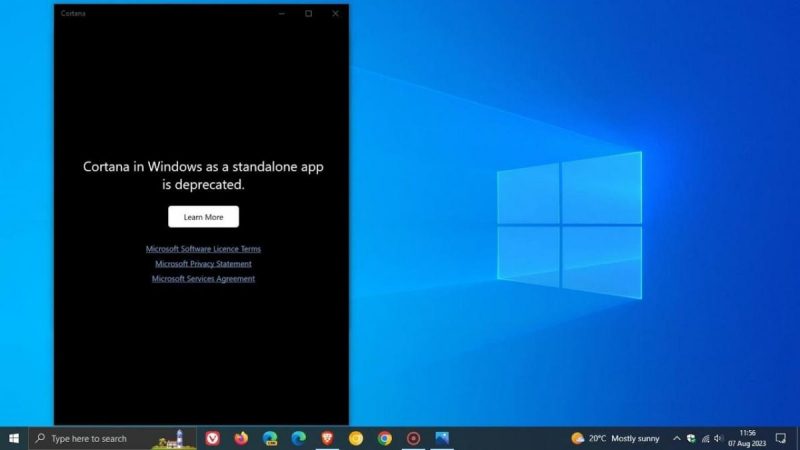800x450 pixels.
Task: Launch Google Chrome from the taskbar
Action: [x=385, y=438]
